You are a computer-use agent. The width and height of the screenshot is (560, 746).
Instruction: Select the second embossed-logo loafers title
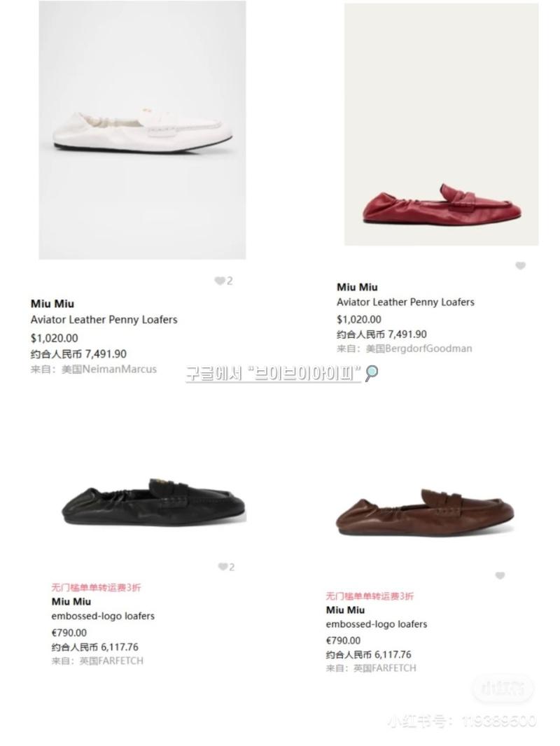pos(377,624)
